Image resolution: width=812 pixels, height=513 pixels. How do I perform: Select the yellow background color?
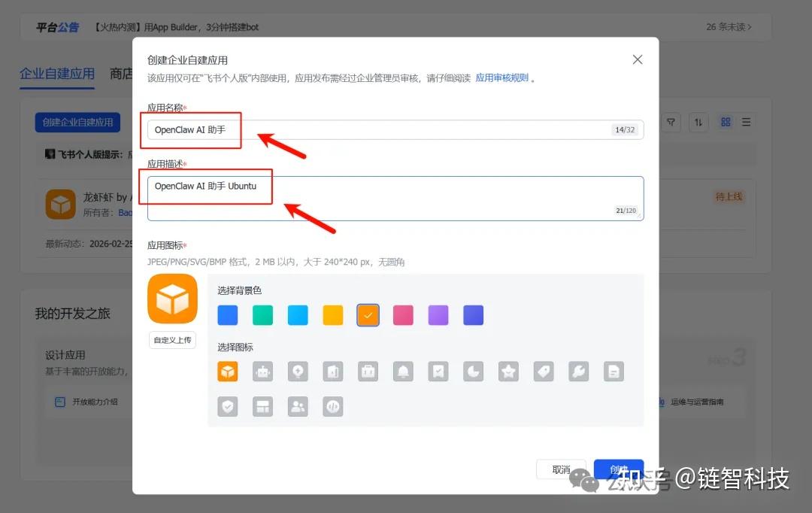(333, 315)
